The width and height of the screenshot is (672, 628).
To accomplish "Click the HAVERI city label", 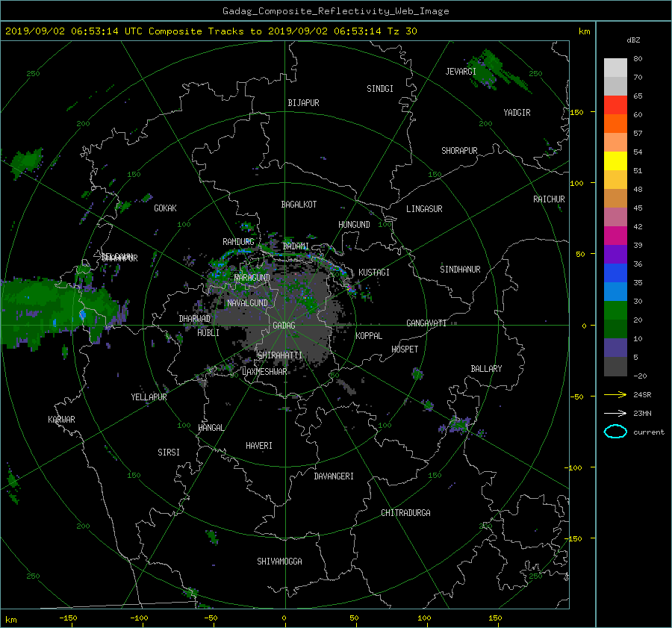I will tap(259, 446).
